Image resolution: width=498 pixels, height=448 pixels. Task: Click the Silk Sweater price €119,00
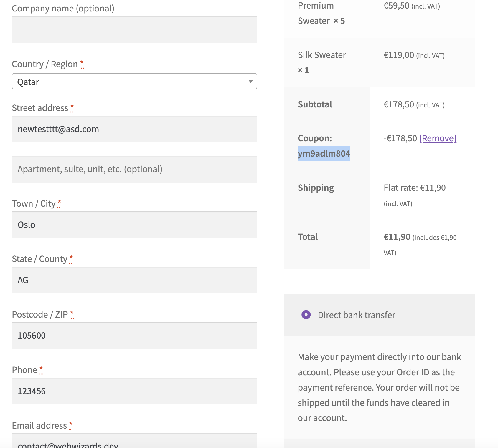pyautogui.click(x=399, y=55)
